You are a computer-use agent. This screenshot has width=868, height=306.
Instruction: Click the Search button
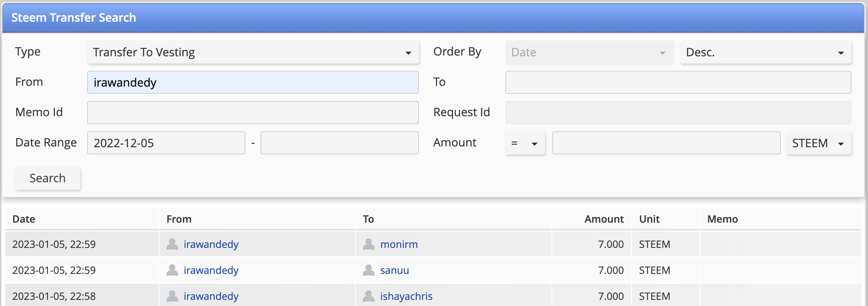[x=48, y=178]
